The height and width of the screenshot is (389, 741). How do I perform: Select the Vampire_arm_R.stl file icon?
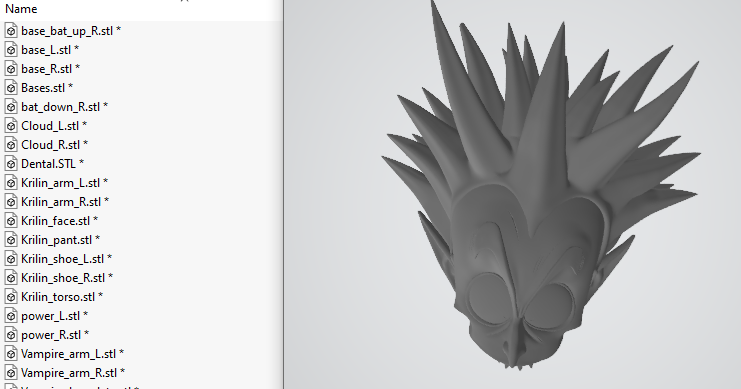[x=11, y=372]
